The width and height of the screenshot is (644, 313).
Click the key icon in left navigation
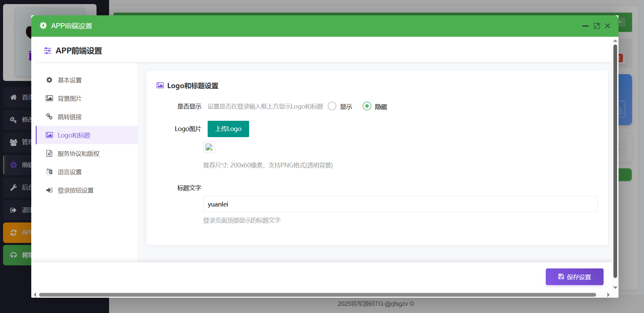pos(14,120)
